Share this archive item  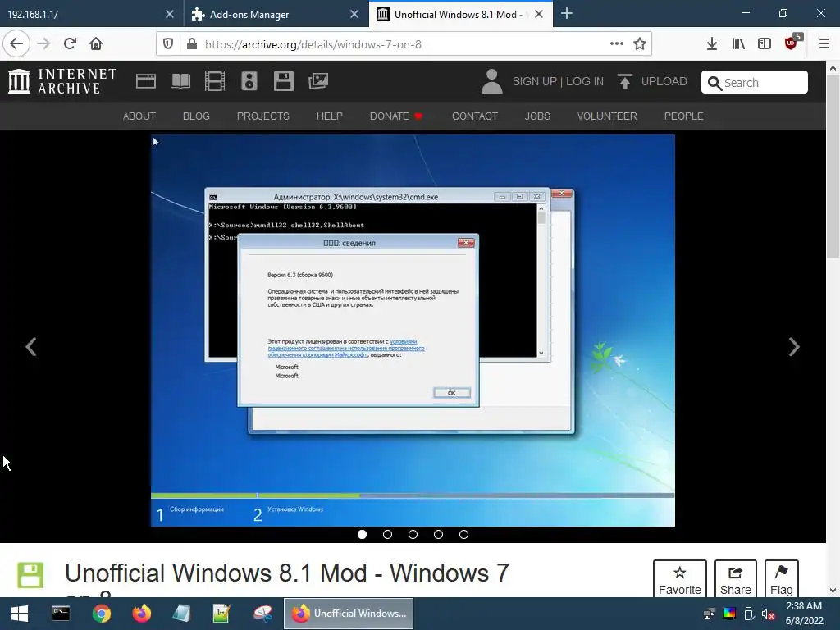[x=736, y=578]
